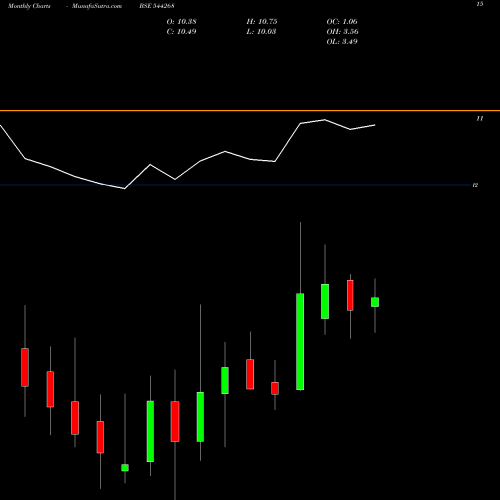The height and width of the screenshot is (500, 500).
Task: Click the OC: 1.06 value
Action: coord(342,22)
